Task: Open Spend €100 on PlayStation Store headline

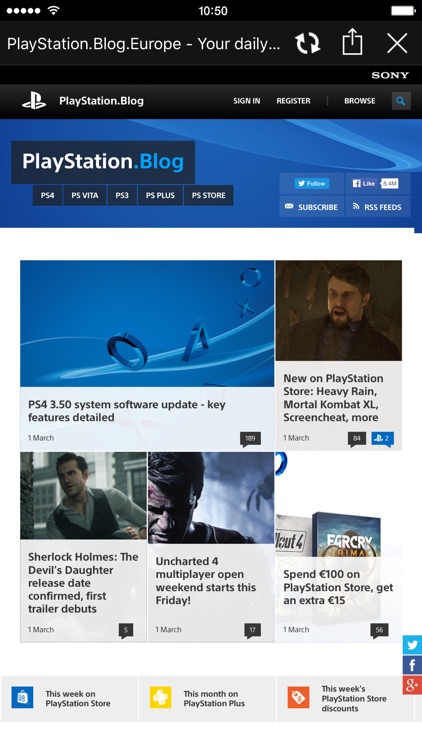Action: [x=338, y=587]
